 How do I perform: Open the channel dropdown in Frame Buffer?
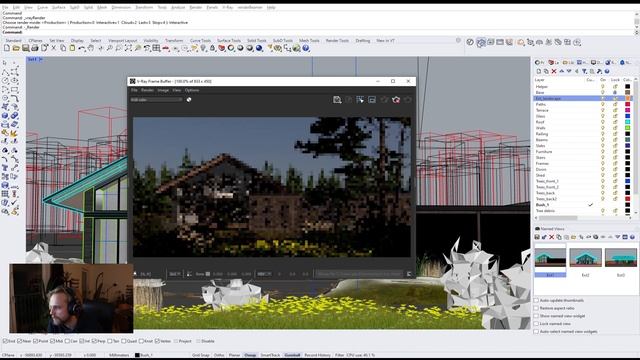click(156, 100)
